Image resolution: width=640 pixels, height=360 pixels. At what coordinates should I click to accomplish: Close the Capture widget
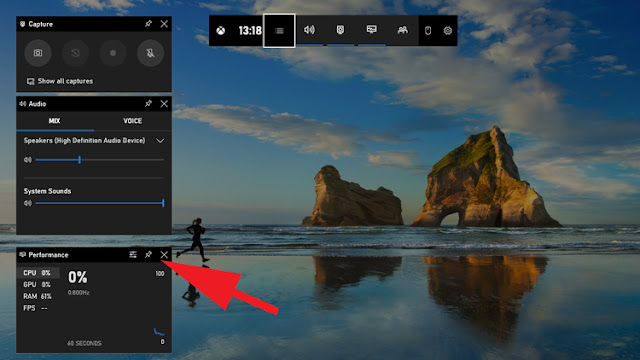(x=164, y=24)
